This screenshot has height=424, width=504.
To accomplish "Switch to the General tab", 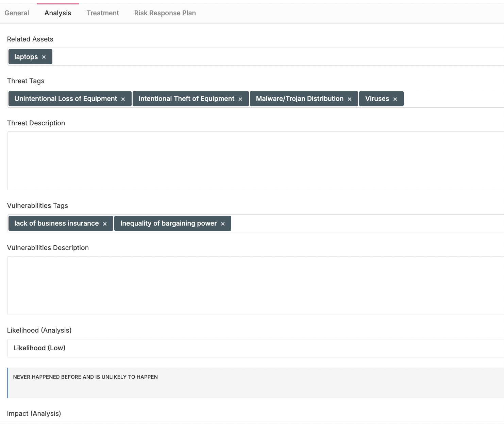I will 17,13.
